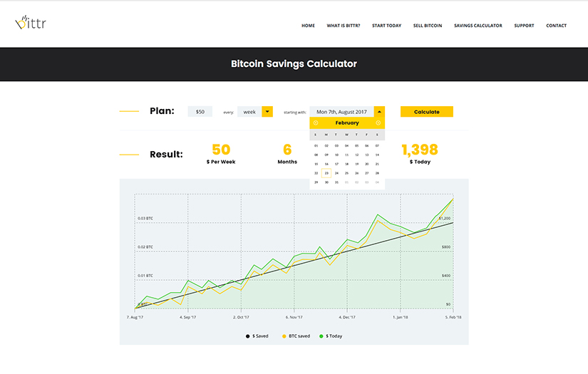Screen dimensions: 588x374
Task: Select day 14 in the calendar
Action: (x=377, y=155)
